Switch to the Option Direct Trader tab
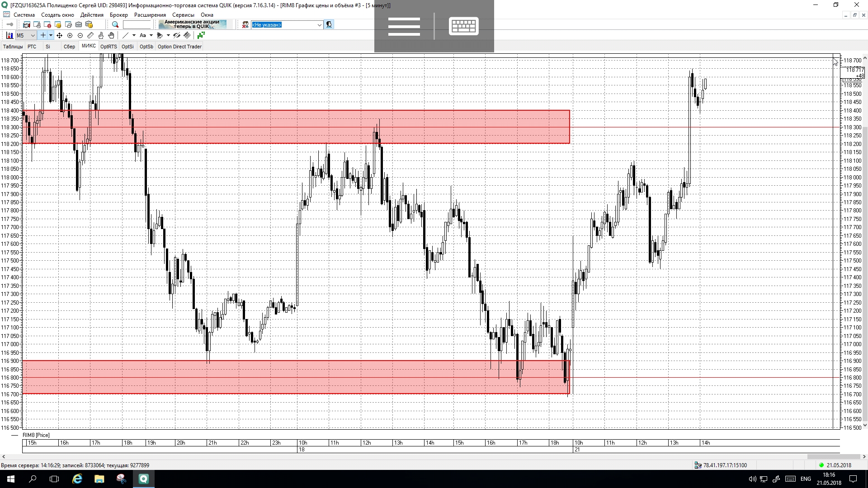This screenshot has width=868, height=488. [x=179, y=47]
